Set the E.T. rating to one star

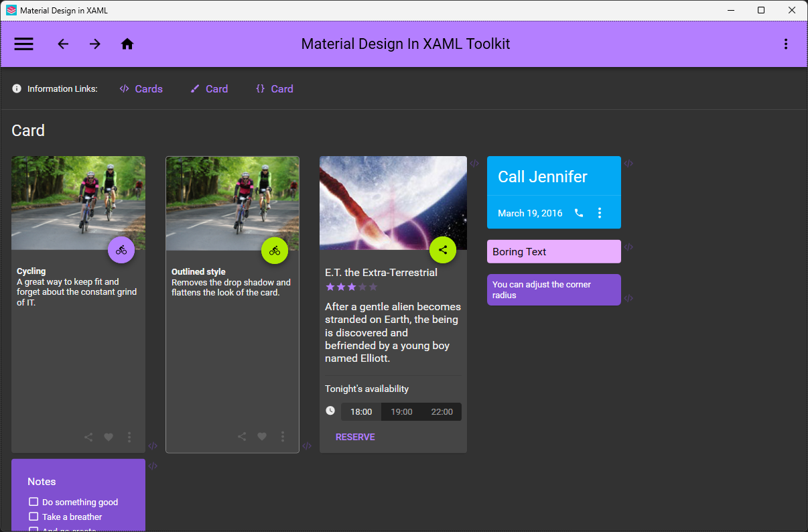(x=330, y=287)
